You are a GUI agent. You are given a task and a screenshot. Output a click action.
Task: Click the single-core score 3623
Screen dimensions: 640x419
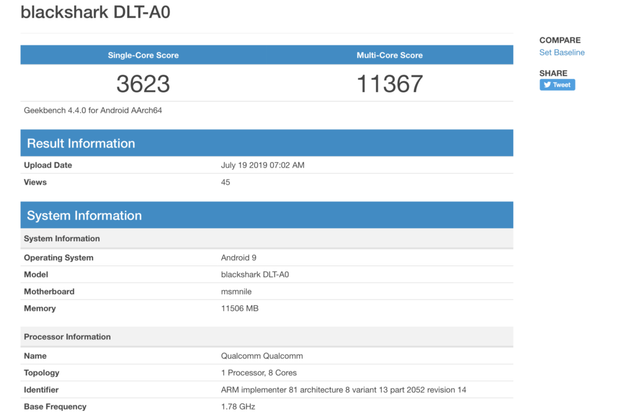tap(143, 83)
